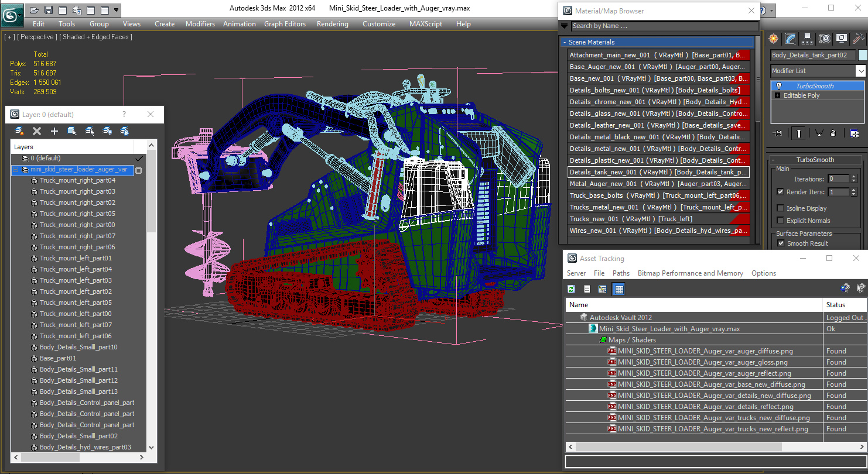868x474 pixels.
Task: Click Configure Modifier Sets icon
Action: pos(854,133)
